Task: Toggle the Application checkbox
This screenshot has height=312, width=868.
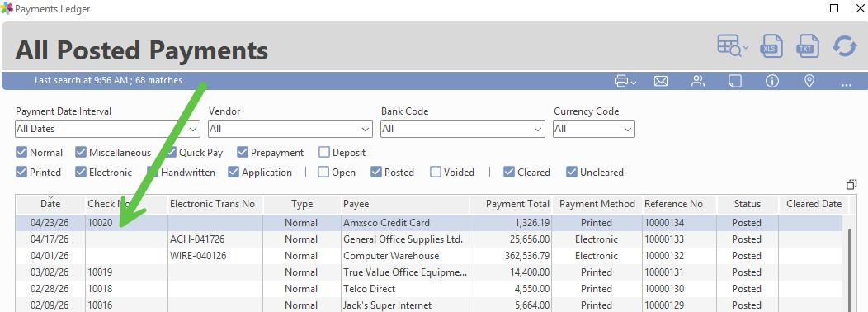Action: (233, 173)
